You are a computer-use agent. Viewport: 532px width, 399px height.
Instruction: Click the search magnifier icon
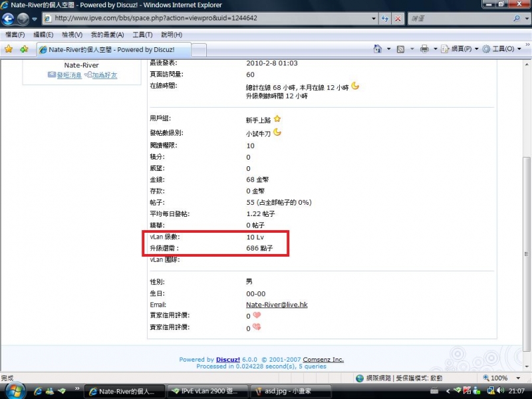click(x=517, y=19)
